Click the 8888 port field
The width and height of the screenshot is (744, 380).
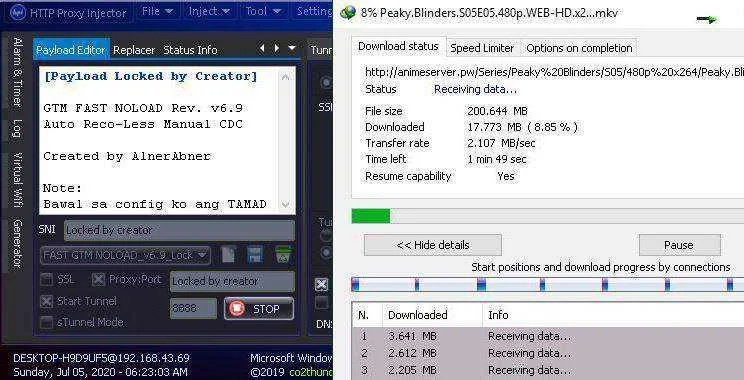193,308
